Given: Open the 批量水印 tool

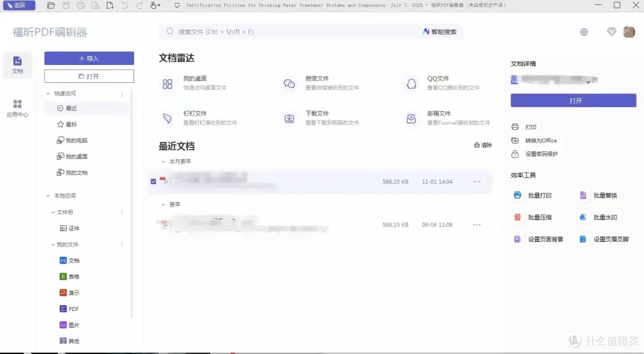Looking at the screenshot, I should tap(598, 218).
